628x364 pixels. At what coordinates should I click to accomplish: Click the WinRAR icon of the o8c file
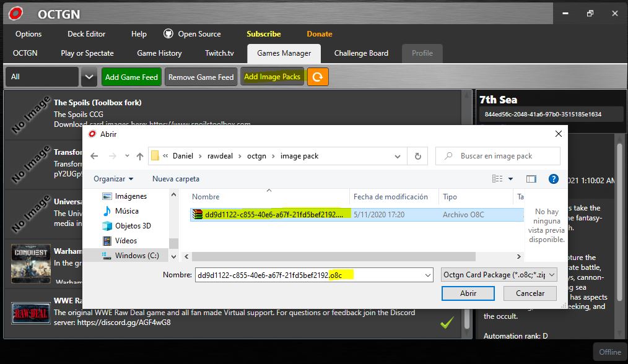(198, 215)
